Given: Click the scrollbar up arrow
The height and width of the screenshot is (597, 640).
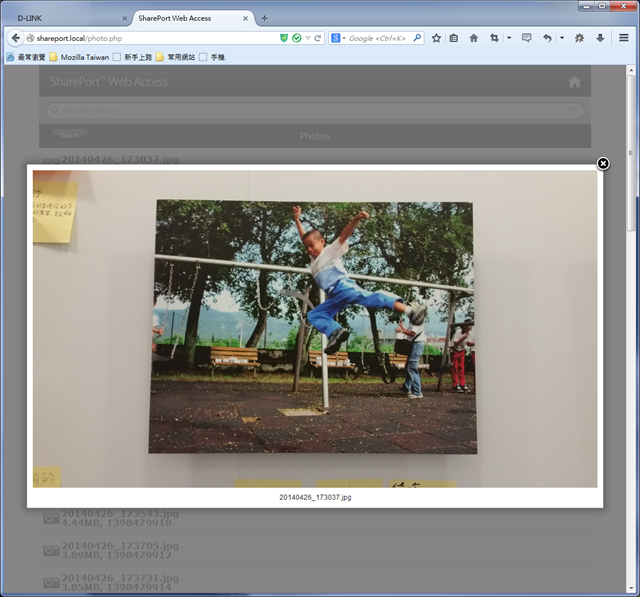Looking at the screenshot, I should click(631, 70).
